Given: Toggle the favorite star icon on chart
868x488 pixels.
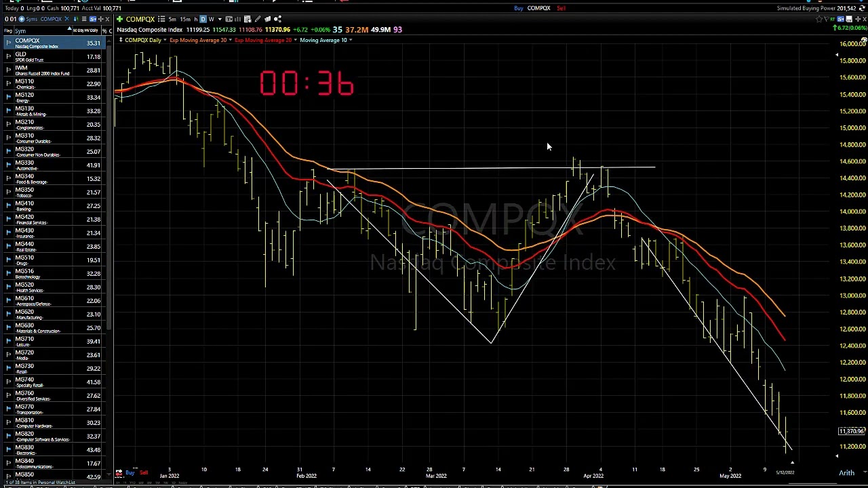Looking at the screenshot, I should coord(819,19).
